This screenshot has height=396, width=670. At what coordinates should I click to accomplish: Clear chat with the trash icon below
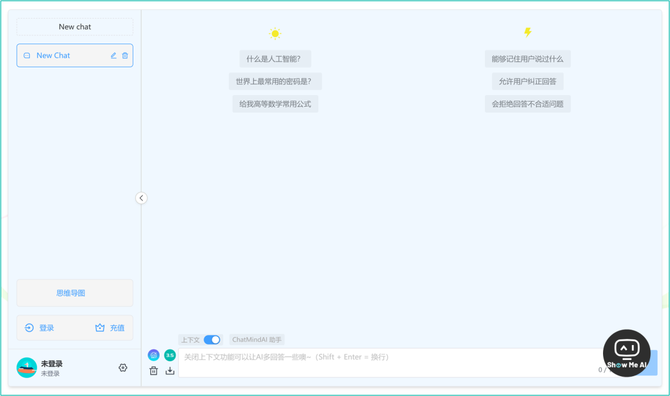(154, 371)
